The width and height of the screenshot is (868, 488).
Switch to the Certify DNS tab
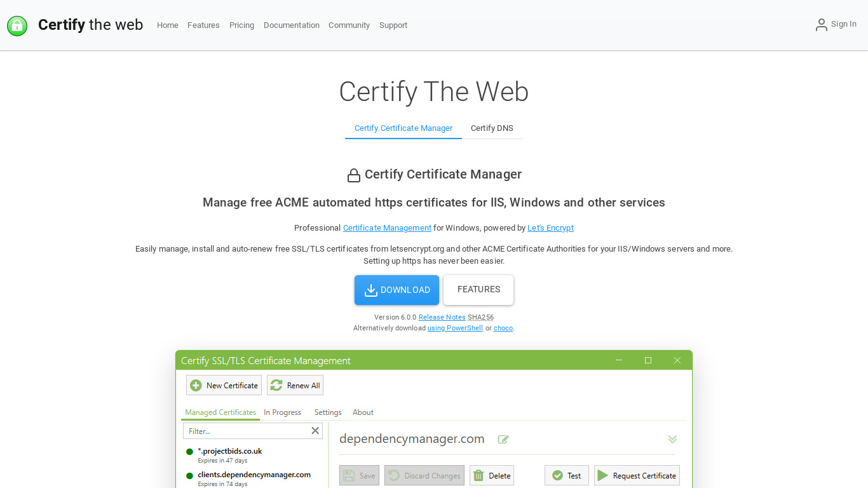[492, 128]
